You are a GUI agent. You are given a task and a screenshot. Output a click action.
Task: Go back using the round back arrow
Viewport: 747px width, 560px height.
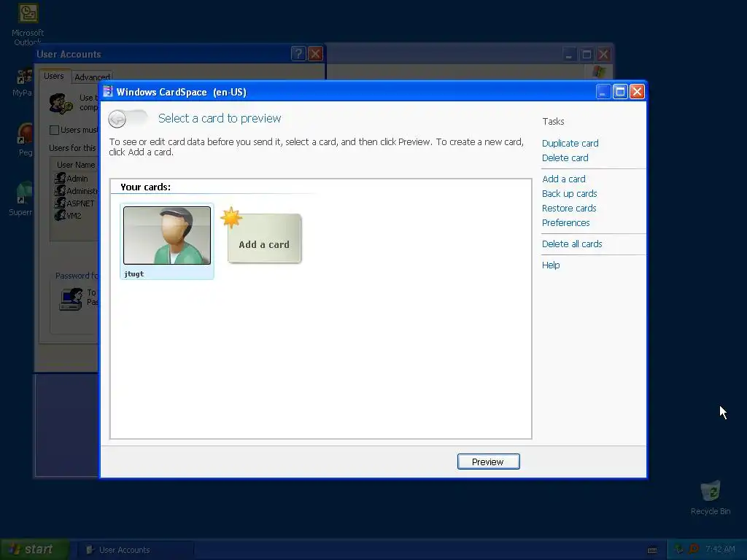[x=117, y=119]
